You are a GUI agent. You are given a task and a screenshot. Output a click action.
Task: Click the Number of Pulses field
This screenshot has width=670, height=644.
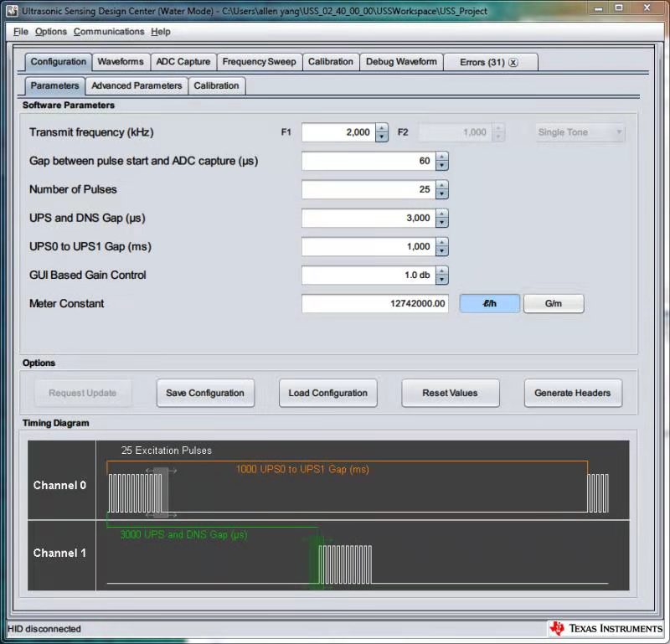(368, 190)
